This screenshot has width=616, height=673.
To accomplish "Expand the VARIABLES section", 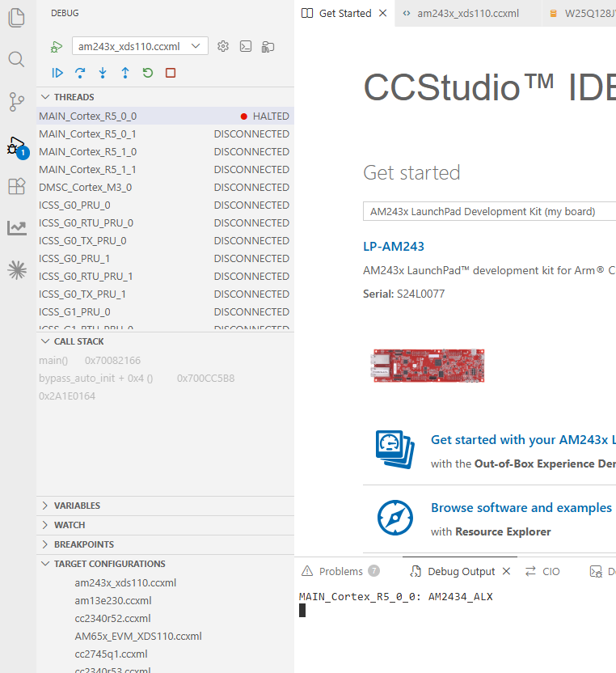I will 165,506.
